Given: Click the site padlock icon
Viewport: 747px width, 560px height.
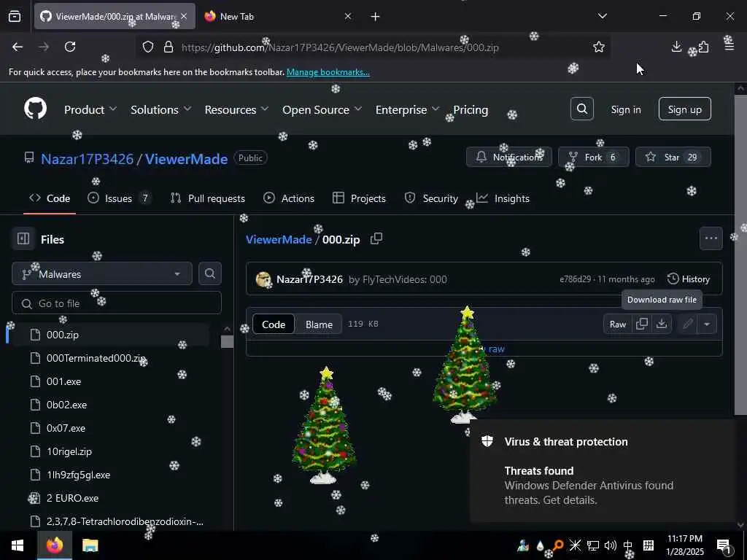Looking at the screenshot, I should pos(169,47).
